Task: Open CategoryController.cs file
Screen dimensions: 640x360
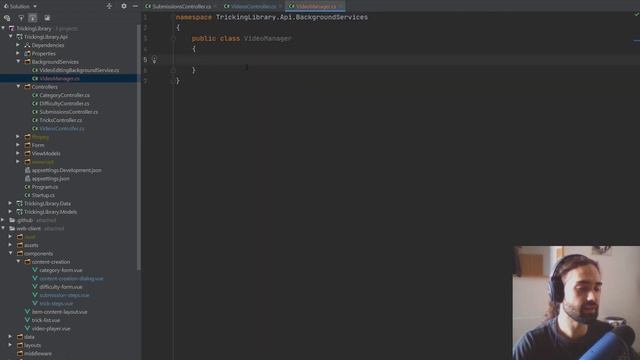Action: tap(64, 95)
